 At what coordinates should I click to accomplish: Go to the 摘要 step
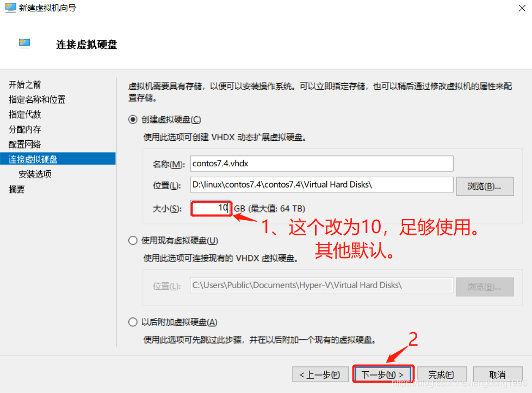pyautogui.click(x=17, y=189)
